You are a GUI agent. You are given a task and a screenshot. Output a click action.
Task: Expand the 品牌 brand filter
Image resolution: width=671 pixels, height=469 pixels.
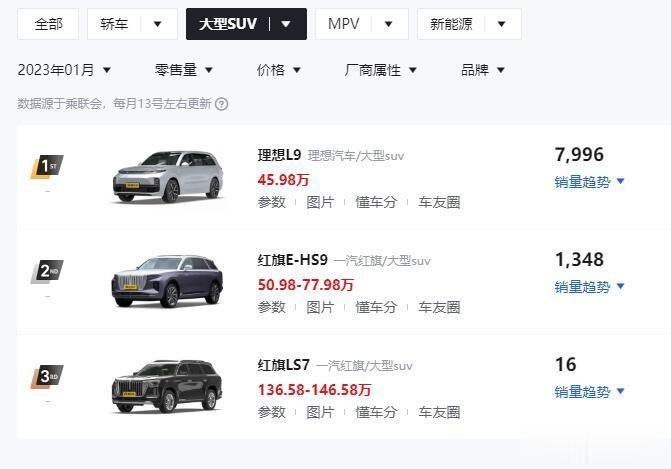(x=483, y=70)
